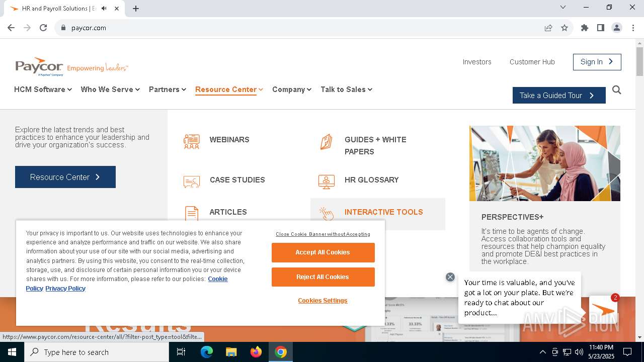Click the blue Resource Center button
The image size is (644, 362).
(65, 177)
